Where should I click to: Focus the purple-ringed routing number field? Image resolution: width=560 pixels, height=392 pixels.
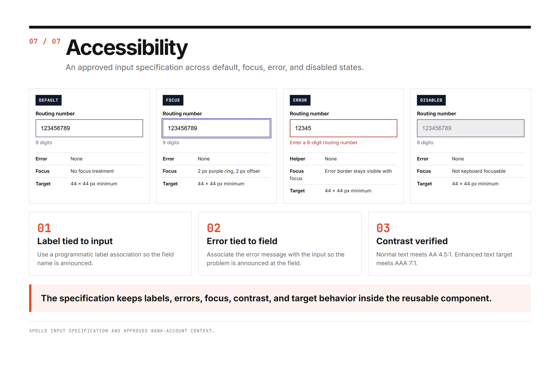coord(216,128)
